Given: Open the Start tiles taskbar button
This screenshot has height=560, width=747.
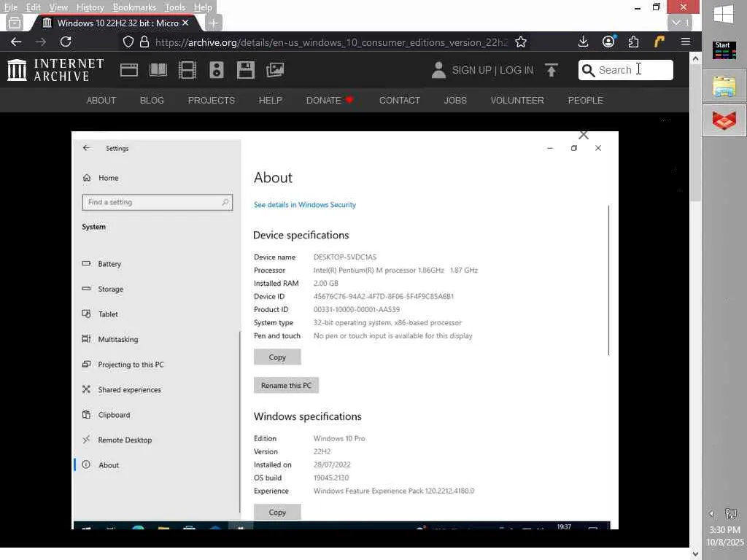Looking at the screenshot, I should coord(724,50).
